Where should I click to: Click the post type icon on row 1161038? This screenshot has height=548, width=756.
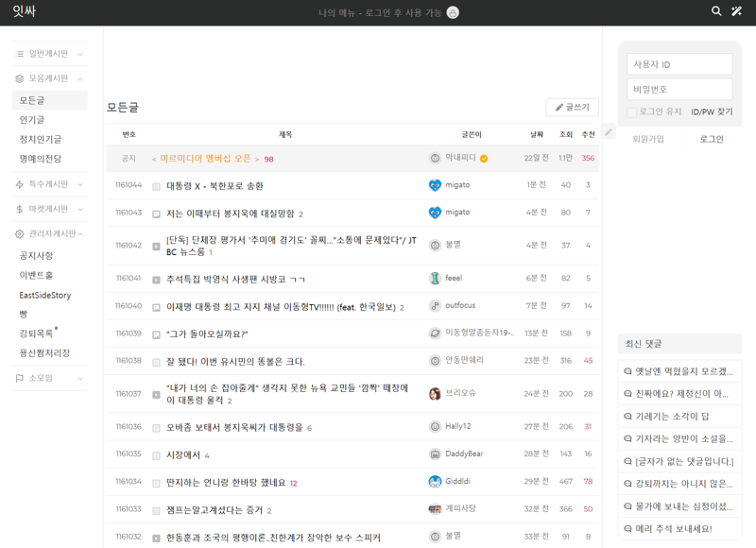pos(156,362)
